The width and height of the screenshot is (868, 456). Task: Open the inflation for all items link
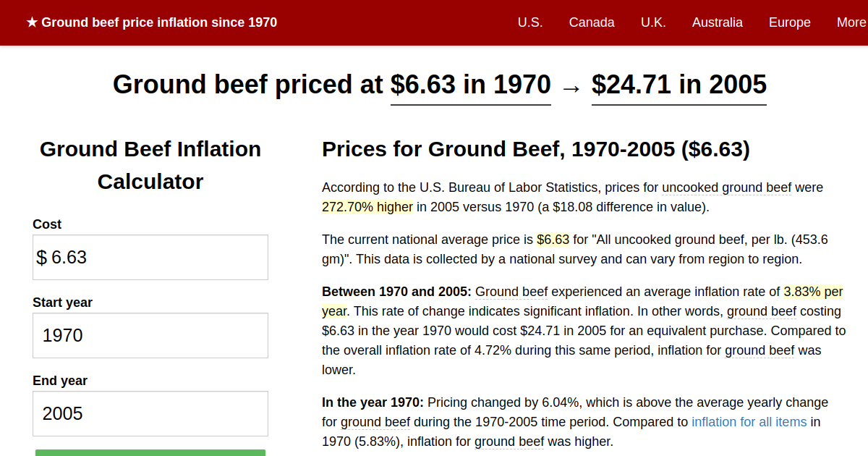[x=749, y=421]
